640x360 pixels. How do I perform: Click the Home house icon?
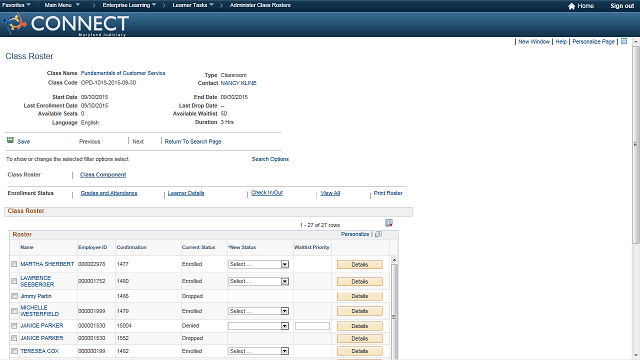[x=571, y=6]
